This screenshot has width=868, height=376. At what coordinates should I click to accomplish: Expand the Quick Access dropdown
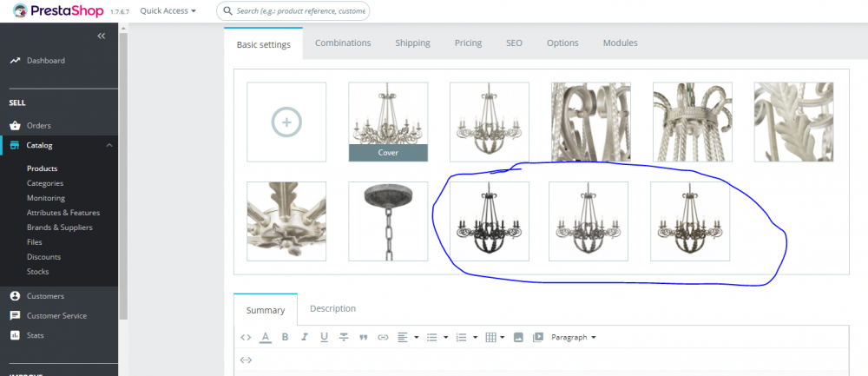pos(168,11)
